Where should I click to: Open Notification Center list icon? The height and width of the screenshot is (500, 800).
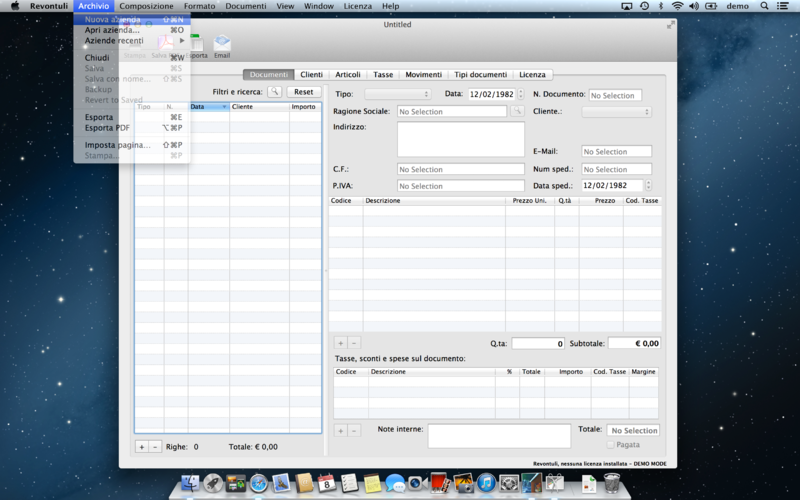click(x=782, y=6)
